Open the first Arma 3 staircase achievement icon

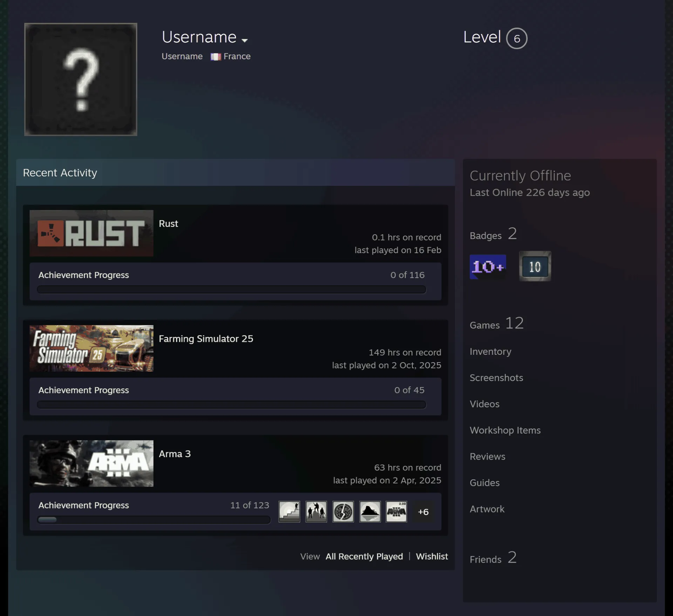coord(289,512)
